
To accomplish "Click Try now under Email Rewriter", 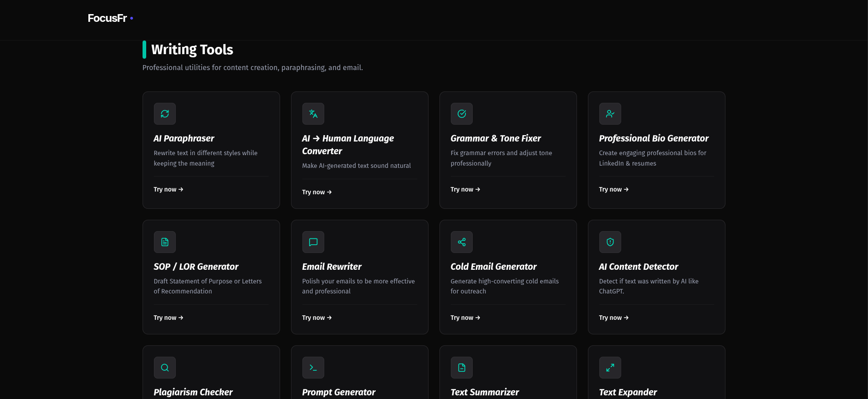I will coord(317,318).
